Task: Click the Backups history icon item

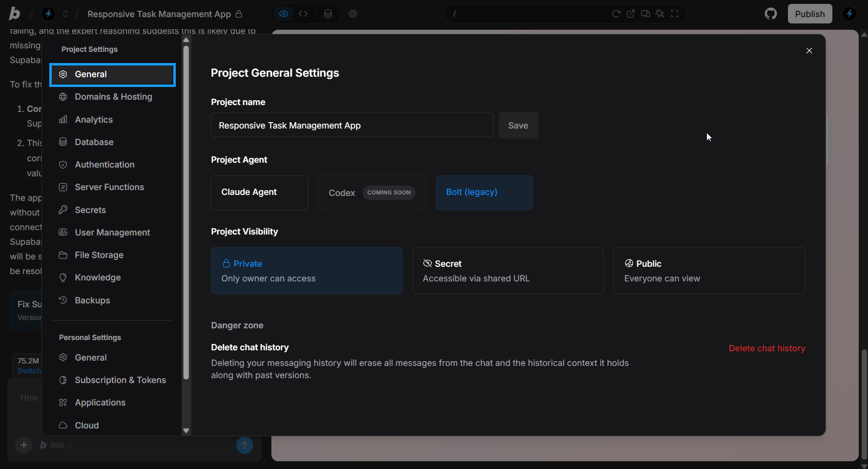Action: tap(112, 300)
